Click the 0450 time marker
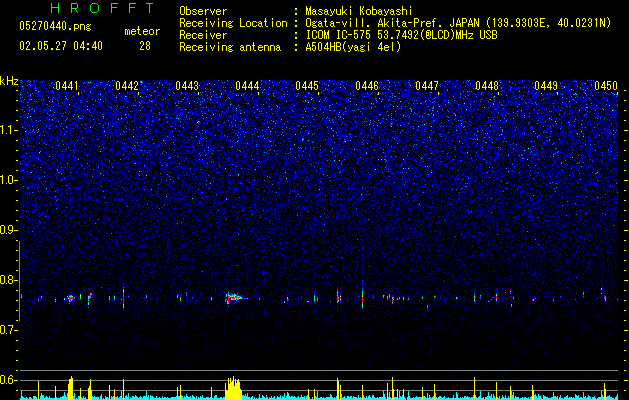 tap(606, 86)
